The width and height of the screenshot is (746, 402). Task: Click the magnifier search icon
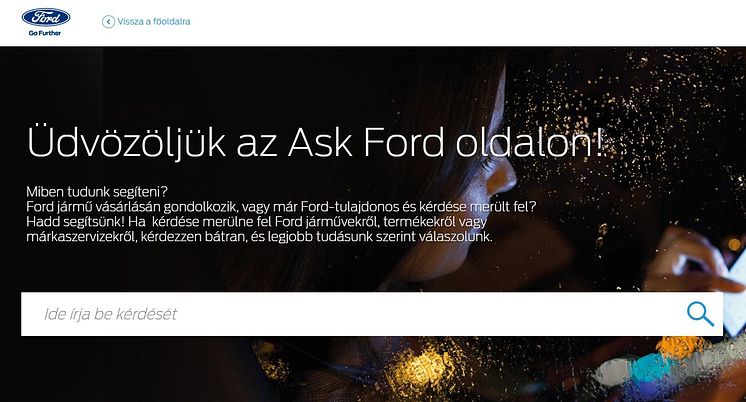[x=700, y=314]
